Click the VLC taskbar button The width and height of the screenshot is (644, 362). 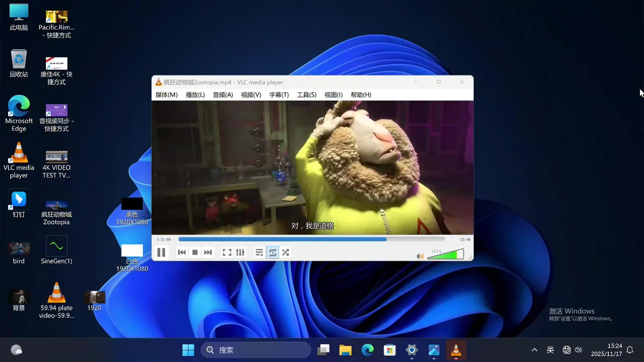coord(456,350)
